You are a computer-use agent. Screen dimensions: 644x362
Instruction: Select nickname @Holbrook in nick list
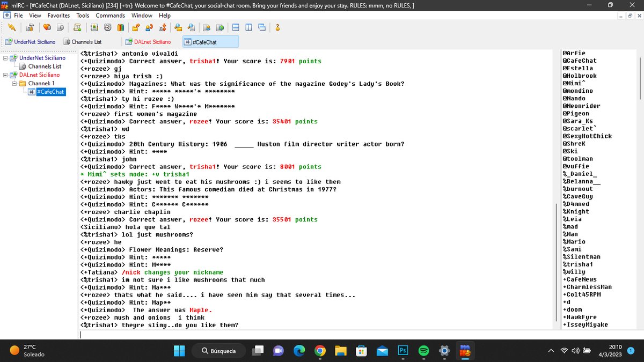tap(580, 76)
